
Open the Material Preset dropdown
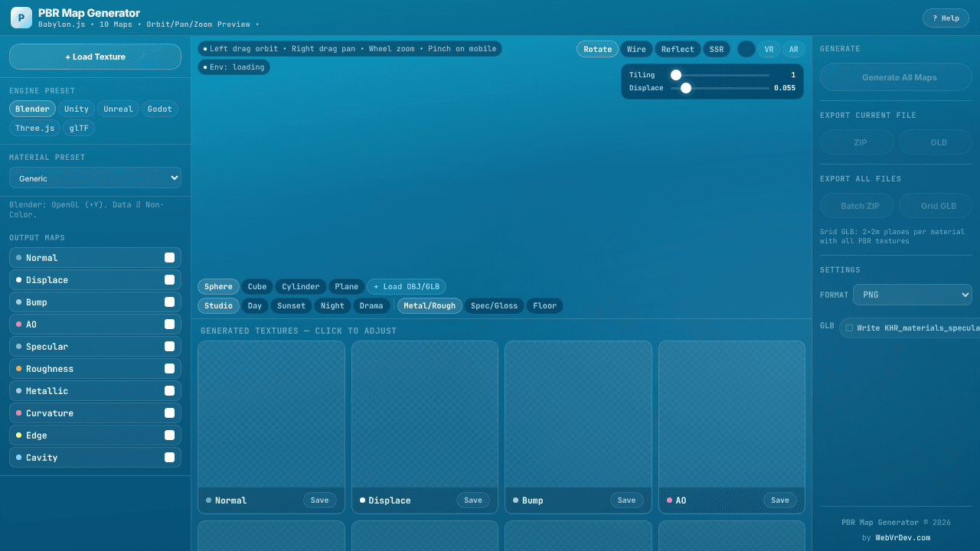tap(95, 178)
